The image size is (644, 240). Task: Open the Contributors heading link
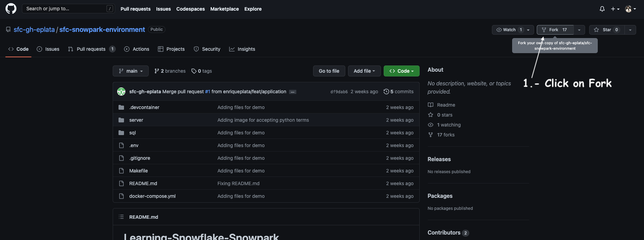click(x=448, y=232)
